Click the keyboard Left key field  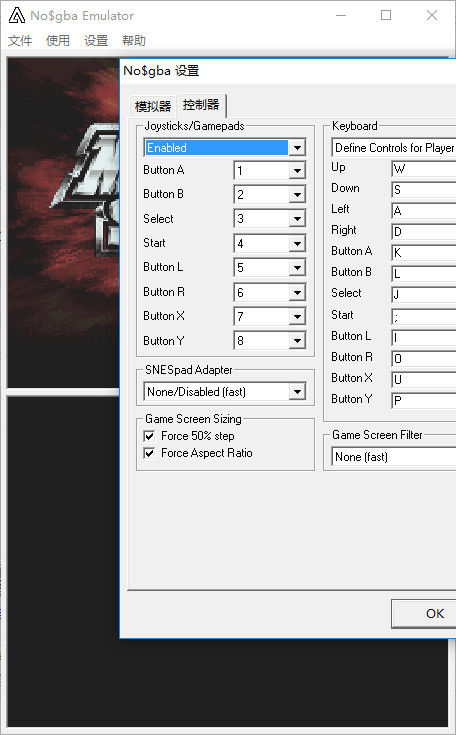click(x=424, y=211)
